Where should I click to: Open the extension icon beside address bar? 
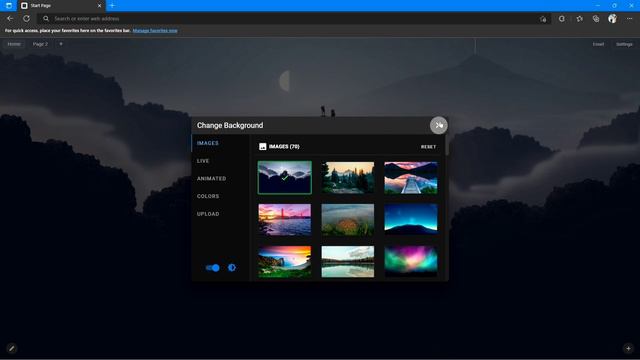(562, 18)
